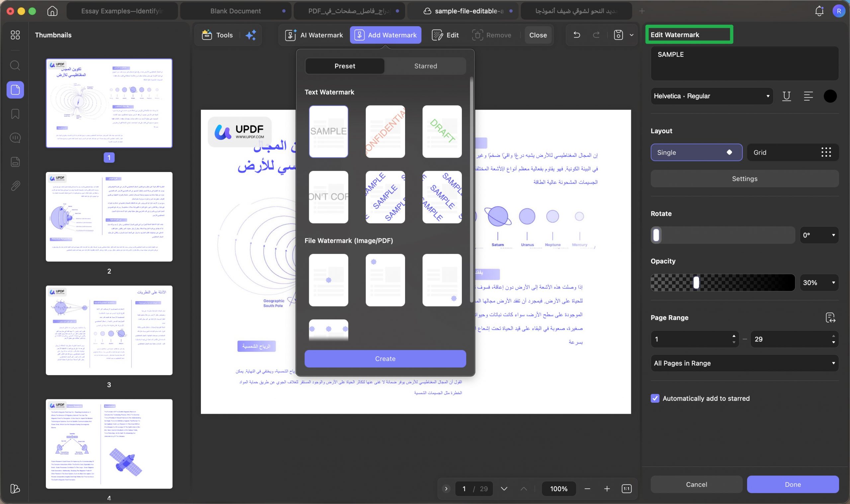Open the 100% zoom level field

558,489
